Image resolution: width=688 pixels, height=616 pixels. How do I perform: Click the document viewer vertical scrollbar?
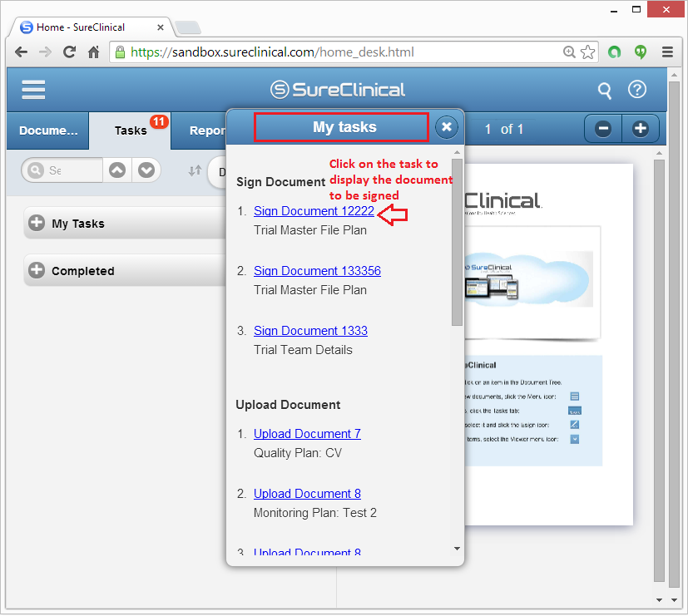pos(659,371)
